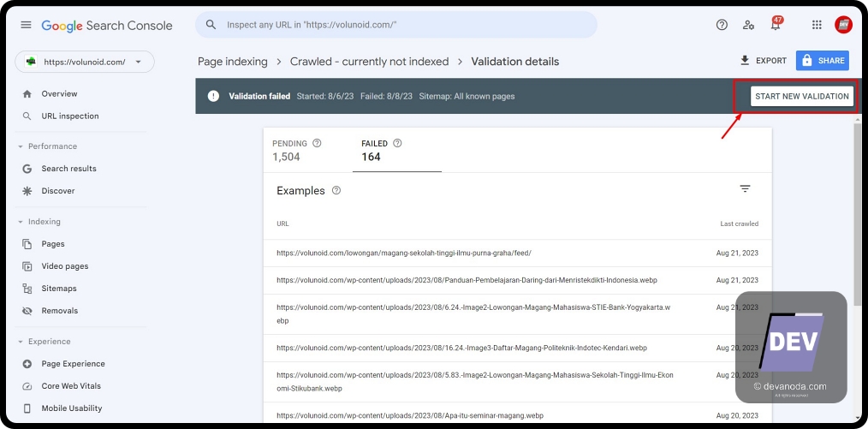
Task: Open the hamburger main menu
Action: pyautogui.click(x=26, y=25)
